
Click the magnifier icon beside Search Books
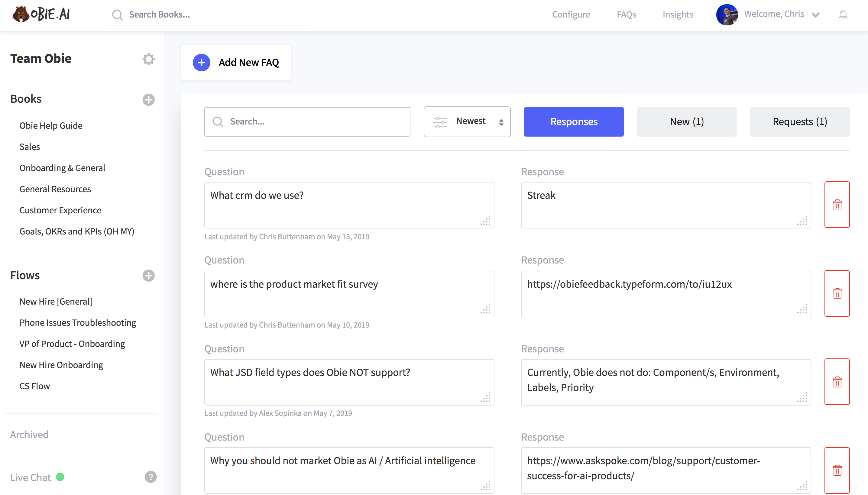point(117,15)
